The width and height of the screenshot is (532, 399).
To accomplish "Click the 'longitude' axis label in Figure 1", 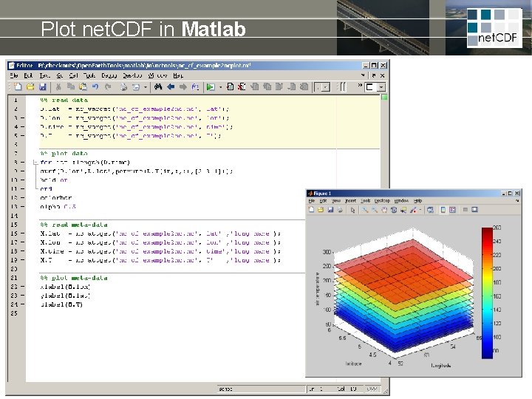I will 440,366.
